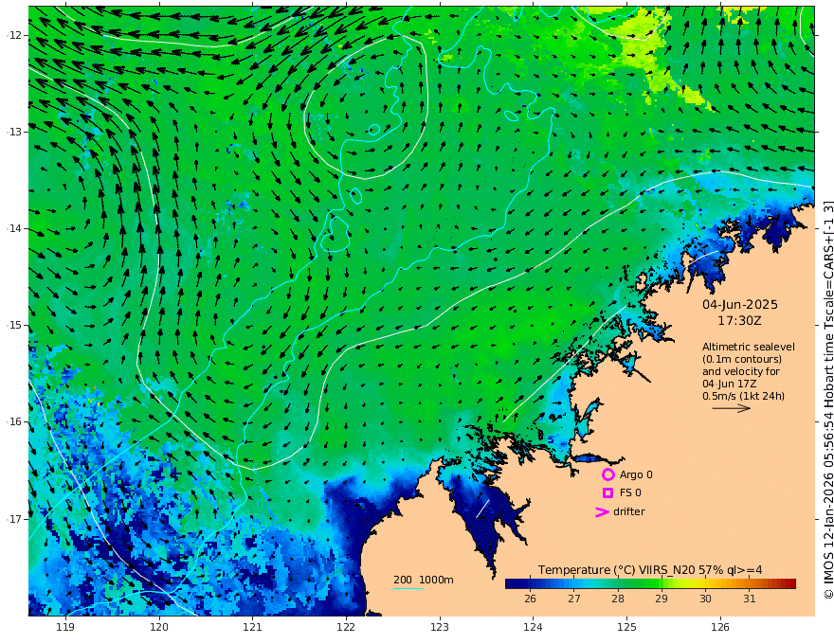This screenshot has width=834, height=644.
Task: Click the "Altimetric sealevel" caption line
Action: (749, 347)
